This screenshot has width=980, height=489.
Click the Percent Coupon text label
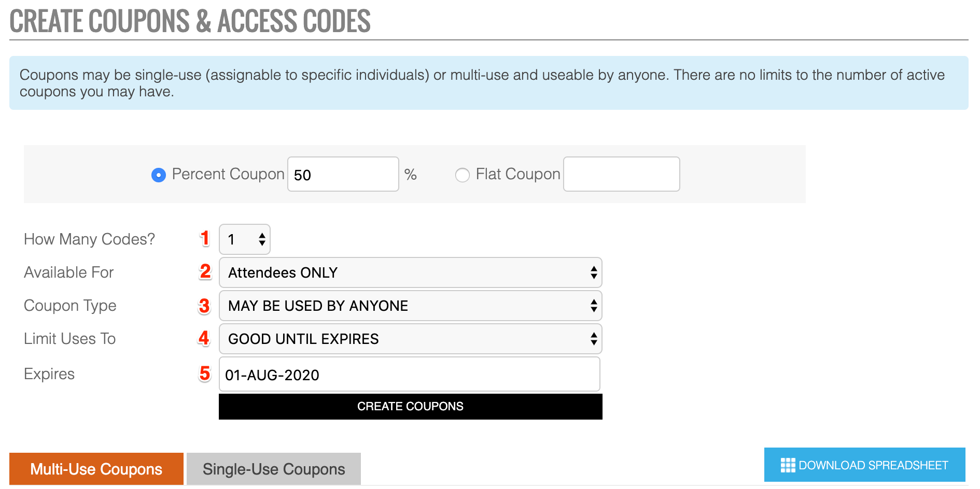pyautogui.click(x=228, y=174)
